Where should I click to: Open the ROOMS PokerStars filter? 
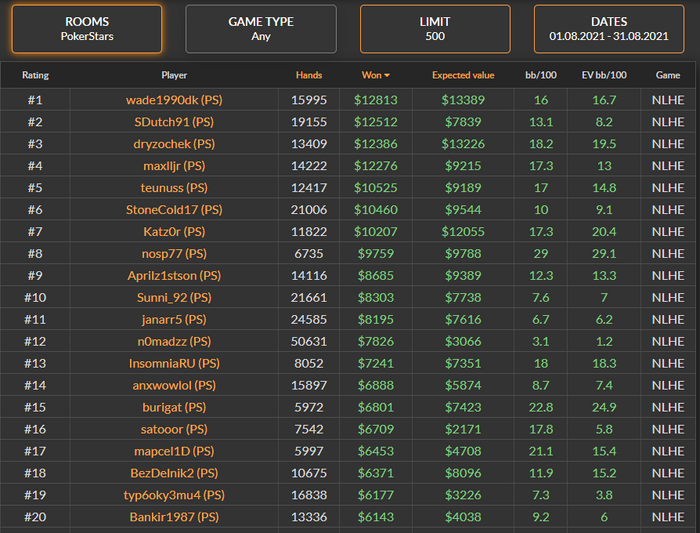86,28
